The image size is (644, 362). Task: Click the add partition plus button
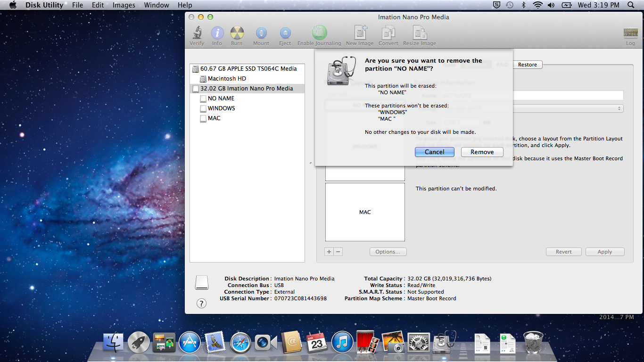click(329, 252)
